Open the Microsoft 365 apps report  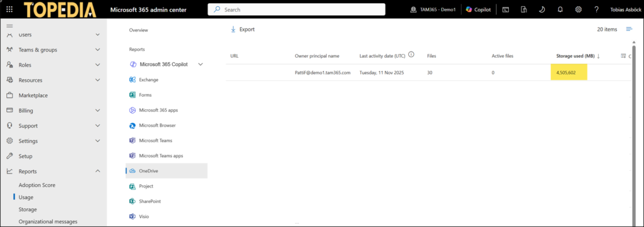(x=158, y=110)
